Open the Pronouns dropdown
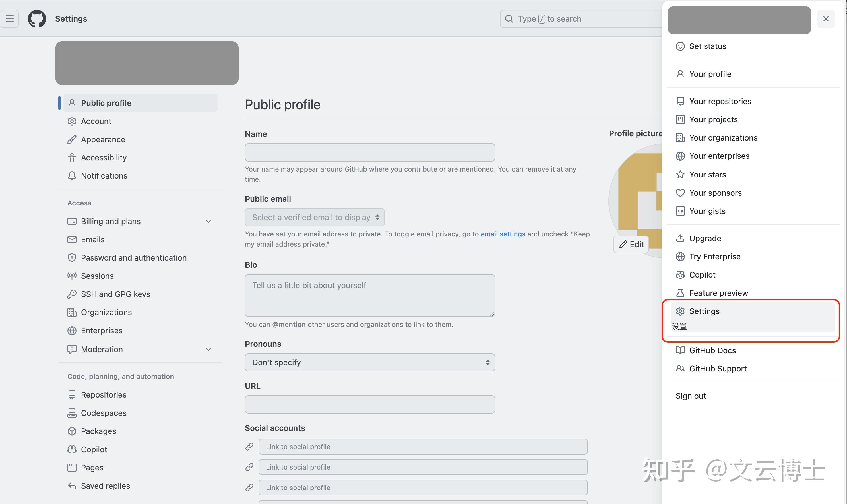Viewport: 847px width, 504px height. (x=369, y=362)
